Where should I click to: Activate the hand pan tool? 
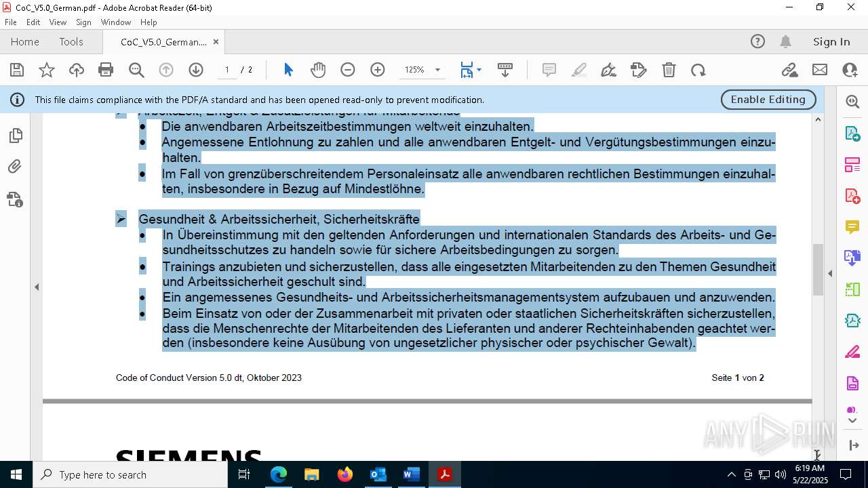(x=318, y=70)
